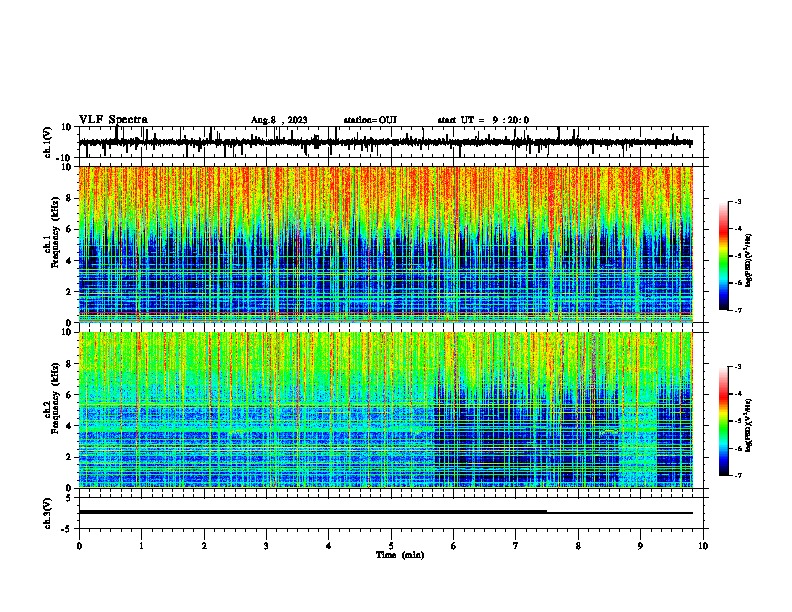Screen dimensions: 792x612
Task: Click the ch.2 spectrogram panel
Action: point(385,410)
